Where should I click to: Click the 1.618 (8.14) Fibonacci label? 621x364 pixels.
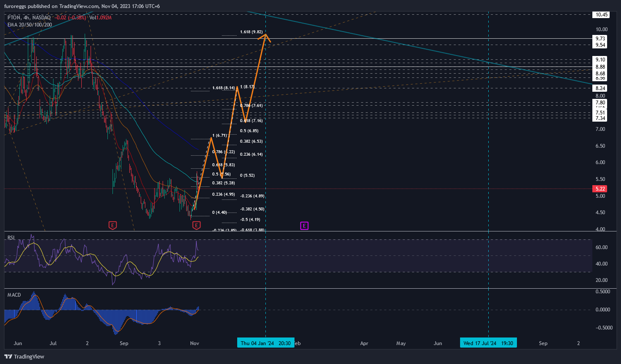[x=224, y=88]
